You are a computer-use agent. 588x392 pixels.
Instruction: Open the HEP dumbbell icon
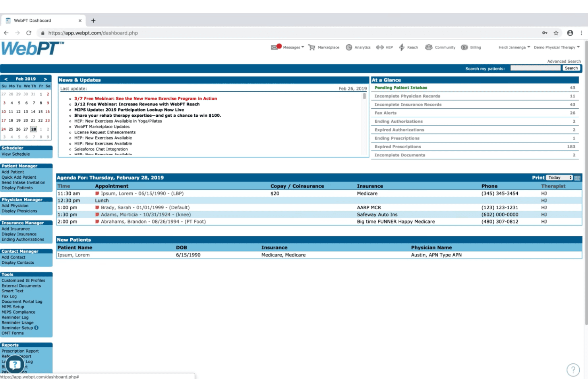pos(380,47)
